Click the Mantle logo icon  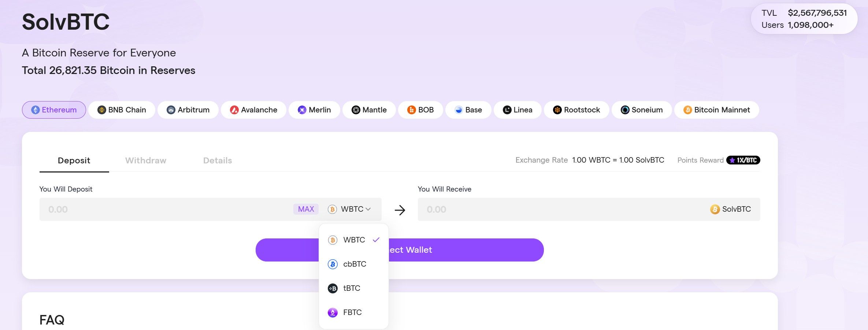(356, 110)
